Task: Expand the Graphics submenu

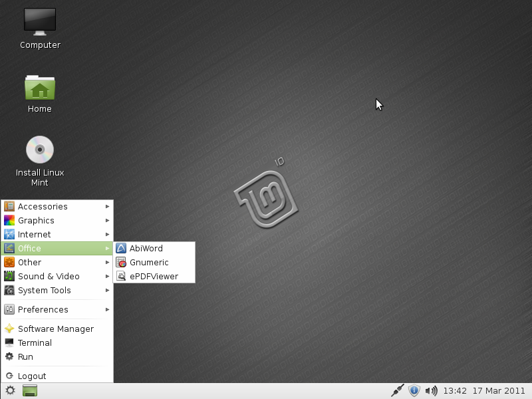Action: [36, 220]
